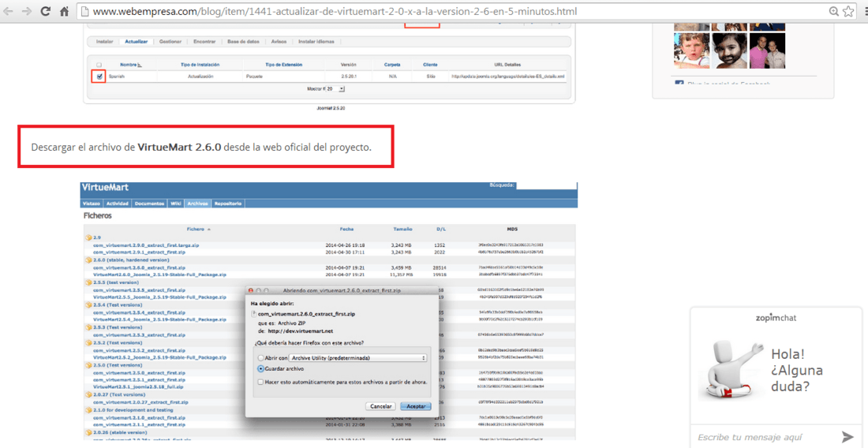
Task: Bookmark this page with the star icon
Action: point(848,11)
